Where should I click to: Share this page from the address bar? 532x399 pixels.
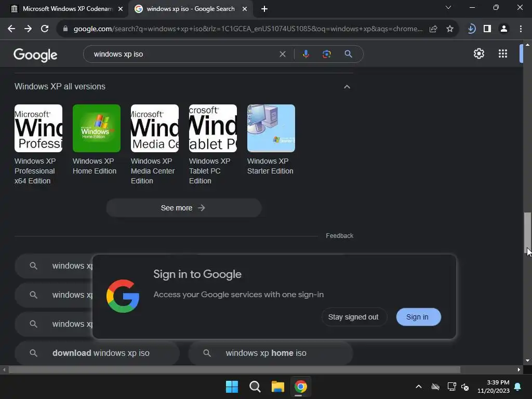tap(433, 29)
